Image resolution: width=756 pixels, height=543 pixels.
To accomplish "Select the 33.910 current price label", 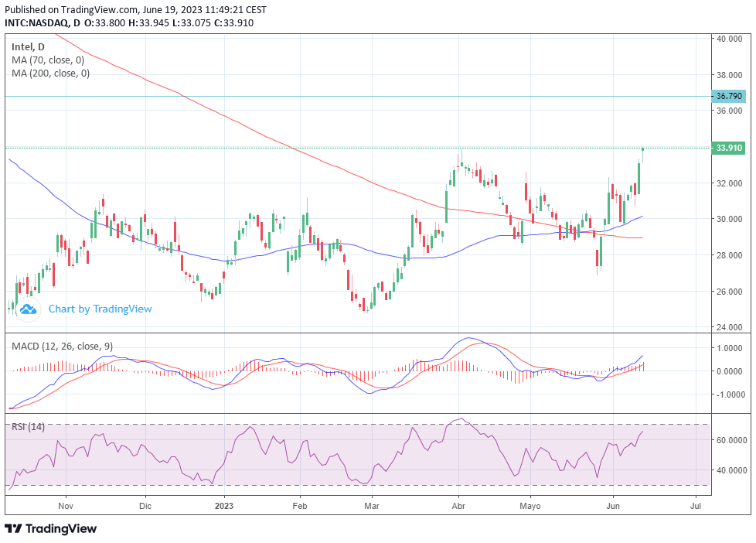I will (x=728, y=148).
